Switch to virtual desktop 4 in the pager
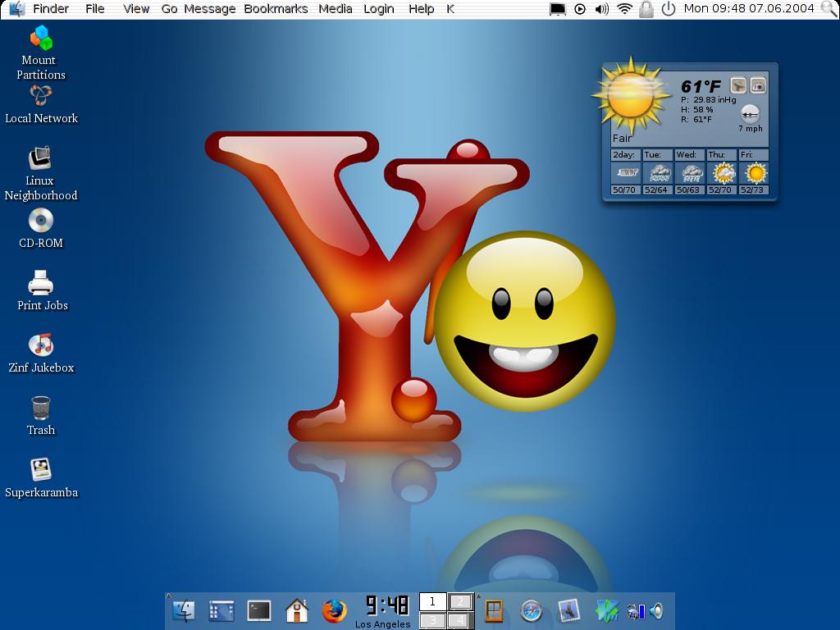The width and height of the screenshot is (840, 630). click(x=460, y=620)
